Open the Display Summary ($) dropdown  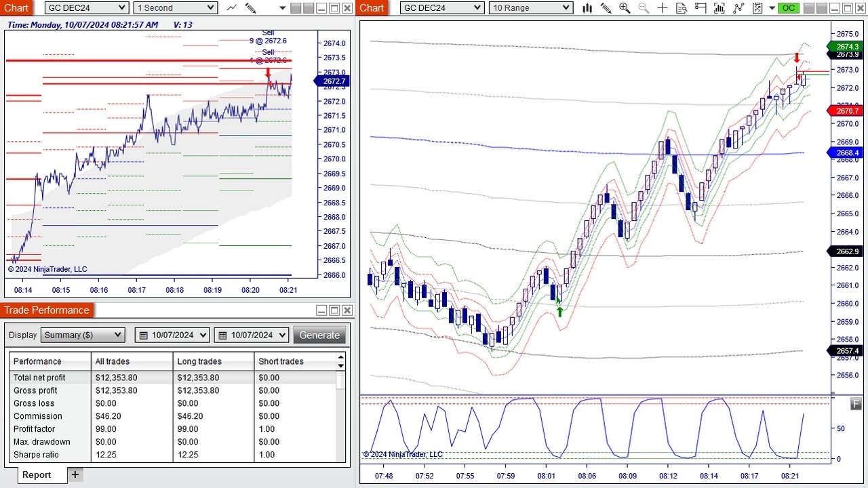coord(83,335)
